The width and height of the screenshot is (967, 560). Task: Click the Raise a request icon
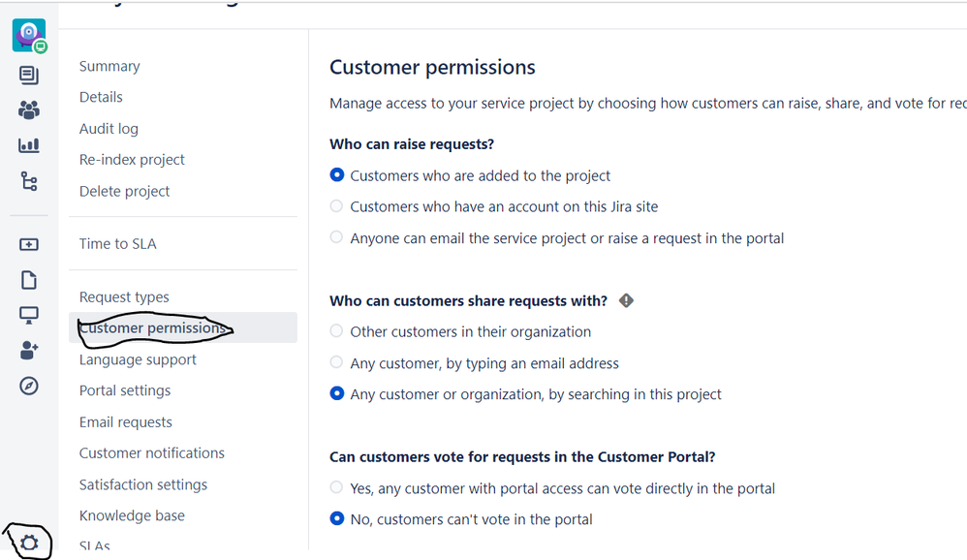[29, 245]
